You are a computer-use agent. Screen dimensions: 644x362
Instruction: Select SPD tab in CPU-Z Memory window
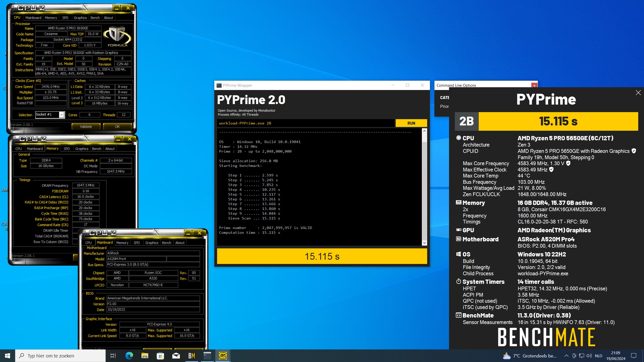click(67, 149)
